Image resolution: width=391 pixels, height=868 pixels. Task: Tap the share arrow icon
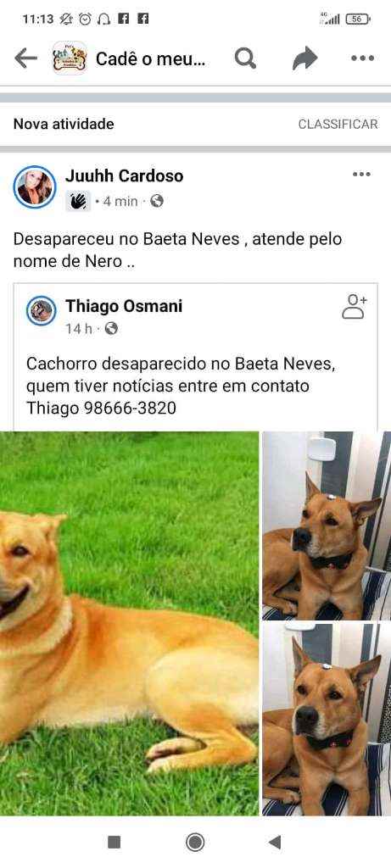(x=305, y=58)
